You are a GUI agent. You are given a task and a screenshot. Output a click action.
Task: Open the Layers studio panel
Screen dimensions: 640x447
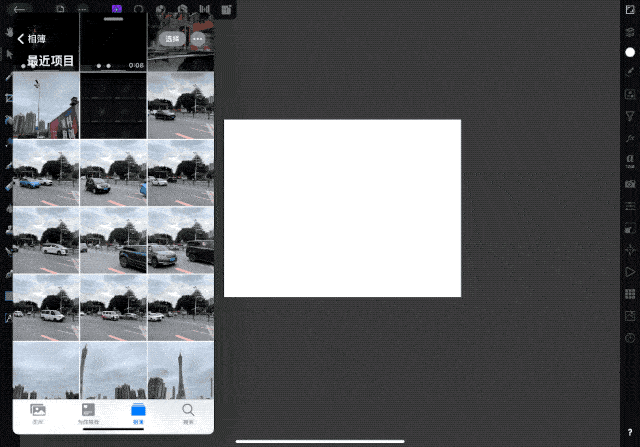click(630, 32)
